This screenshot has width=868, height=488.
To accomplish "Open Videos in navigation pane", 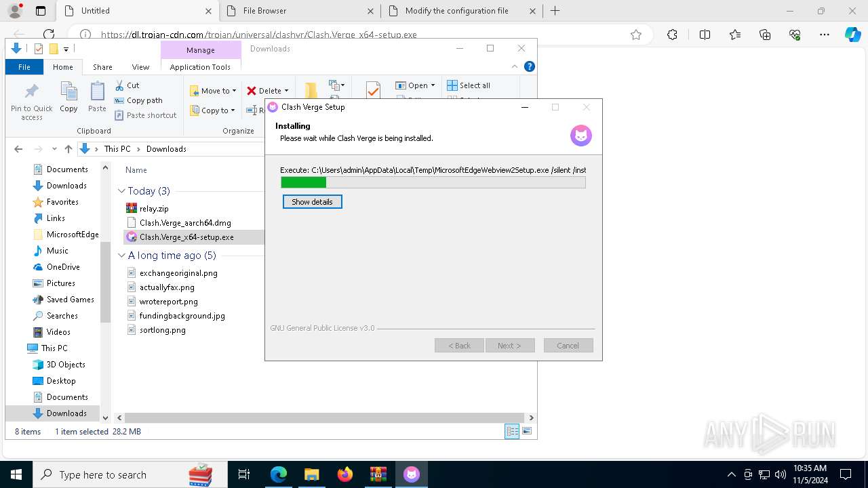I will point(58,332).
